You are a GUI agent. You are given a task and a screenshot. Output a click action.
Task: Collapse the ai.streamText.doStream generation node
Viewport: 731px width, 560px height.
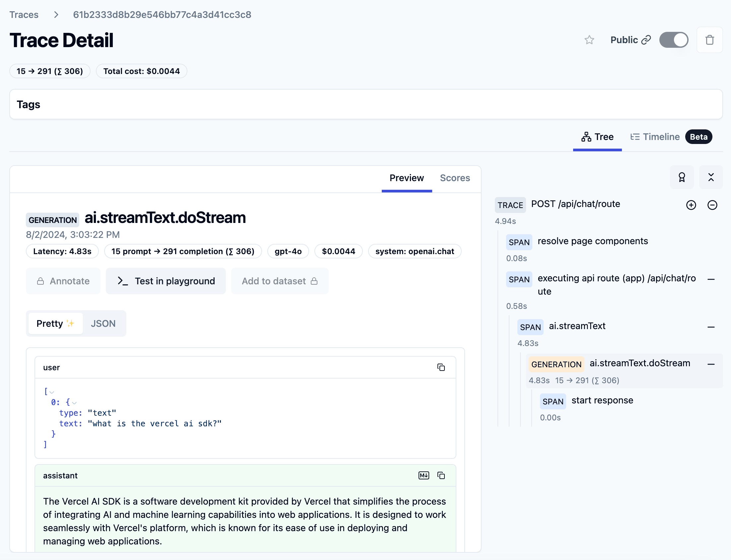click(x=712, y=364)
